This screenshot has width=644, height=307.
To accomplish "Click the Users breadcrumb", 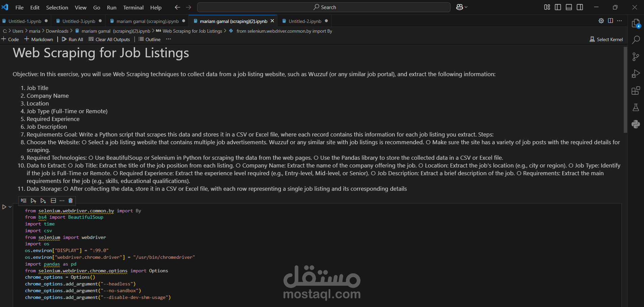I will point(18,31).
